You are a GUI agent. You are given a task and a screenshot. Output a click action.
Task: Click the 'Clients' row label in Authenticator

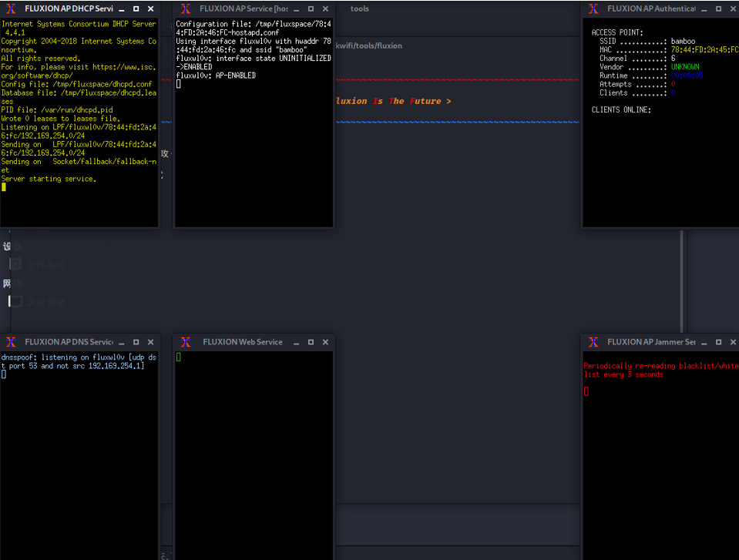point(613,92)
